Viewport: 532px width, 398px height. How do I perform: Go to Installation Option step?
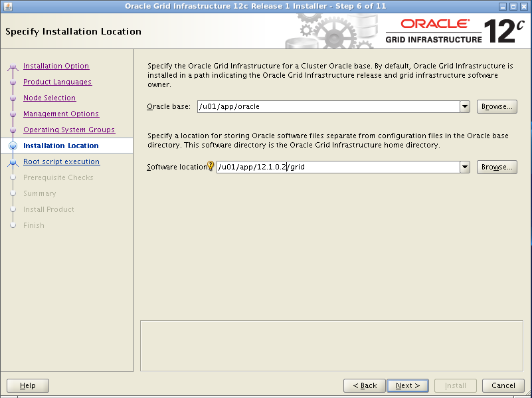coord(56,66)
